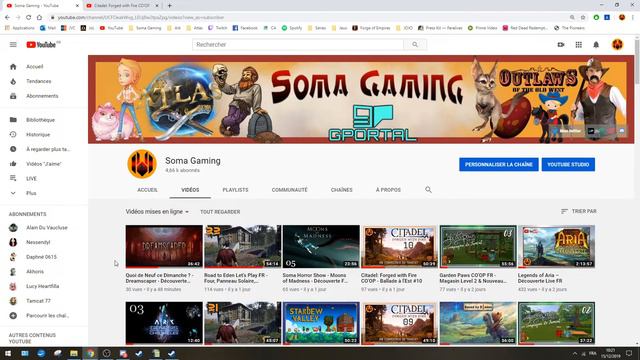Open the account avatar menu
Image resolution: width=640 pixels, height=360 pixels.
pyautogui.click(x=617, y=44)
